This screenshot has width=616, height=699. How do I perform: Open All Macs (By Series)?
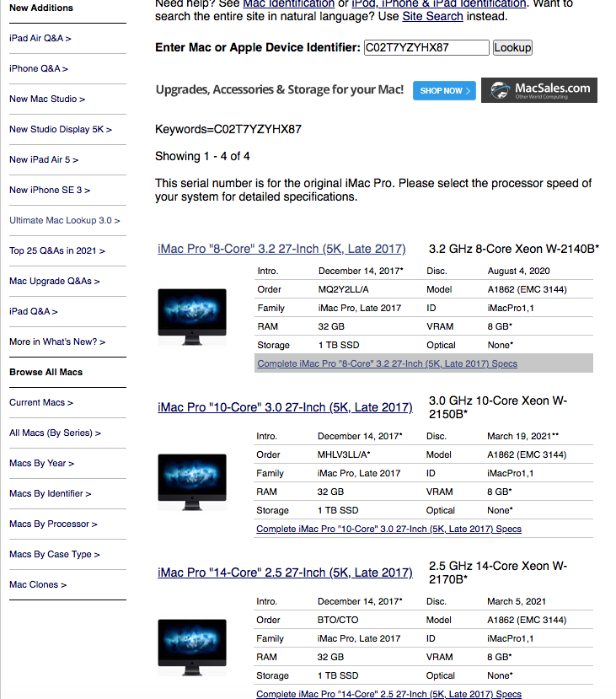55,433
